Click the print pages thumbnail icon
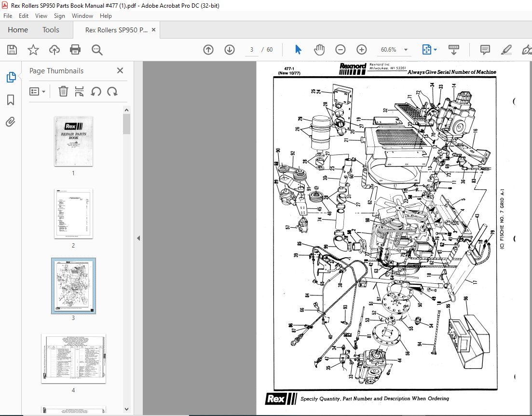The image size is (532, 416). (80, 91)
